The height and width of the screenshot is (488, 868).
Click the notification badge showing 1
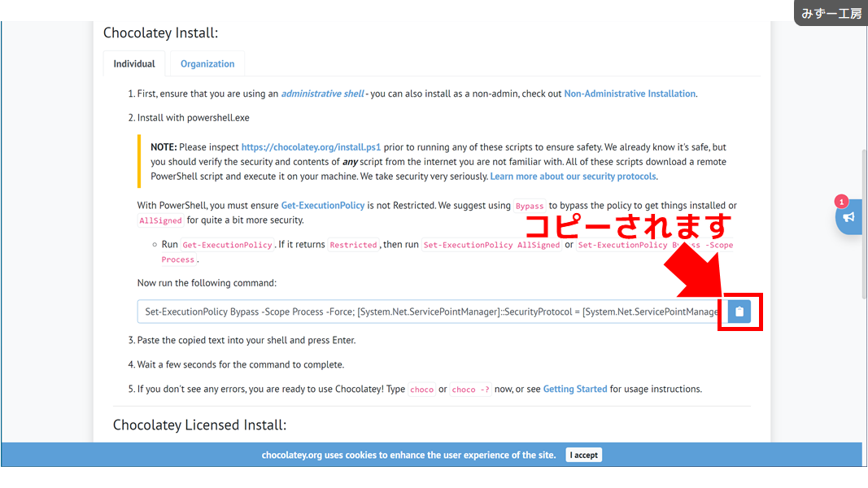point(841,202)
